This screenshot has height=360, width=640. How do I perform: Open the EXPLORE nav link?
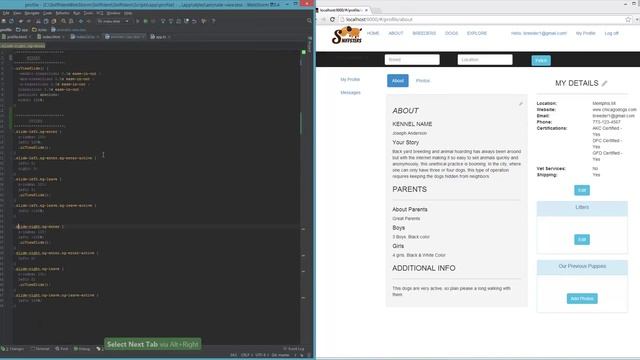(x=477, y=33)
